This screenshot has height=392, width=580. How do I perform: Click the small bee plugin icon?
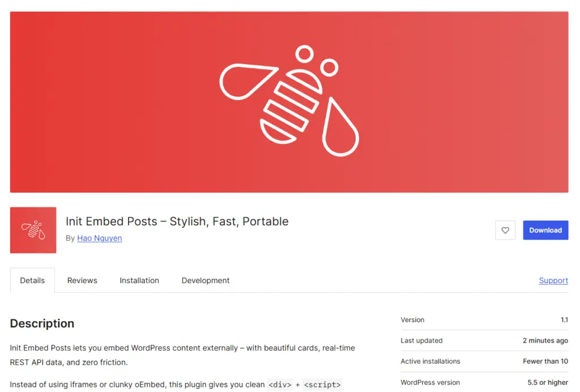tap(33, 230)
